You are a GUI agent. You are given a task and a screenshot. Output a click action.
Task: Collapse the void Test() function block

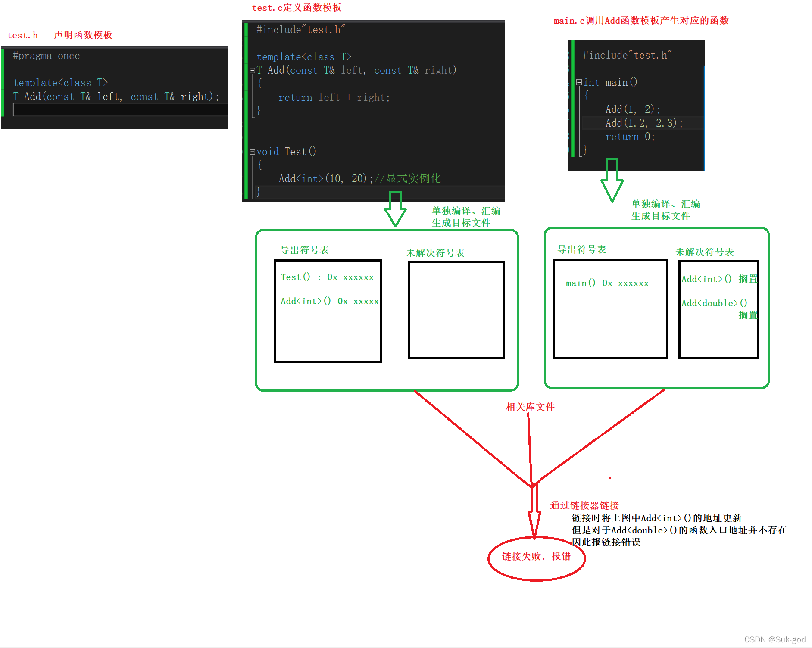(253, 152)
